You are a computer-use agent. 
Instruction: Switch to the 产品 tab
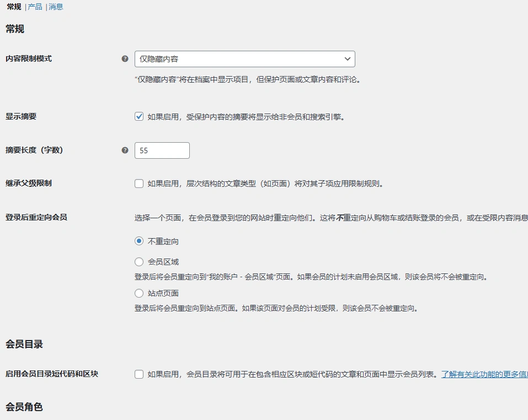(34, 7)
